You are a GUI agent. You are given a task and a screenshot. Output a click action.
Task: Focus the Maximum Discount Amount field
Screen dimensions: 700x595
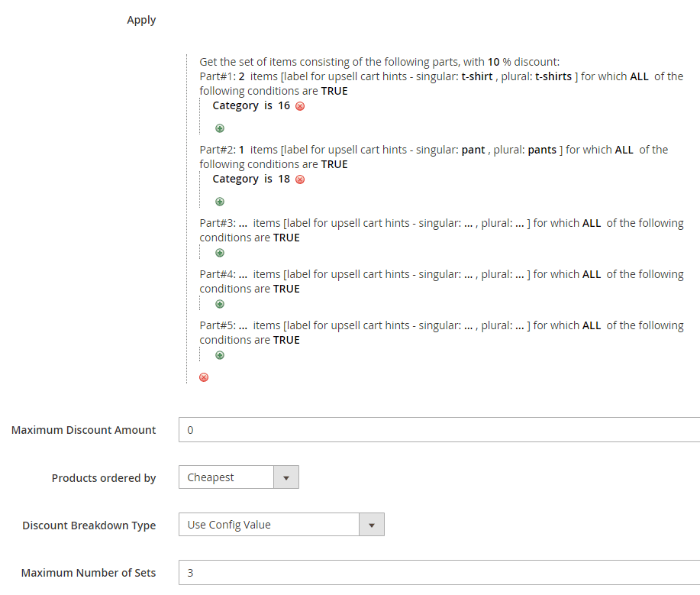pyautogui.click(x=439, y=430)
